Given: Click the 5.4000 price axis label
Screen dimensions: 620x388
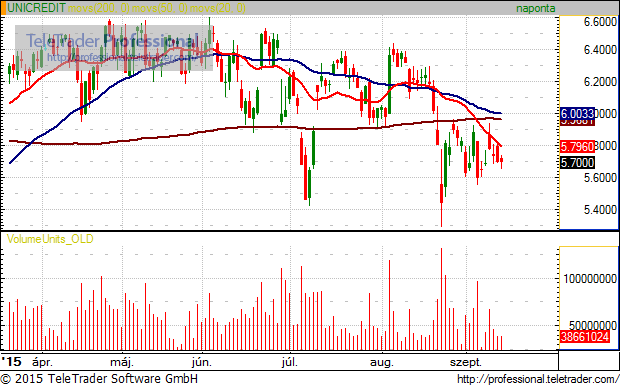Looking at the screenshot, I should tap(600, 210).
